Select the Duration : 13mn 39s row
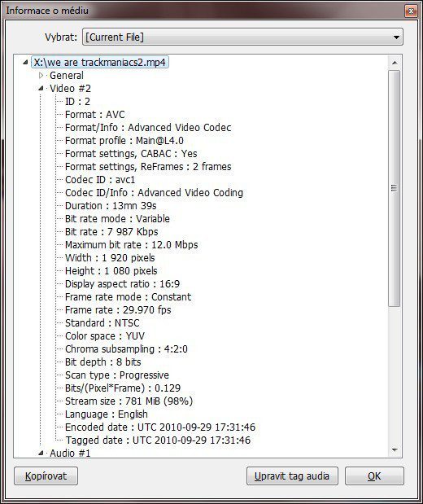This screenshot has width=423, height=504. pos(111,206)
